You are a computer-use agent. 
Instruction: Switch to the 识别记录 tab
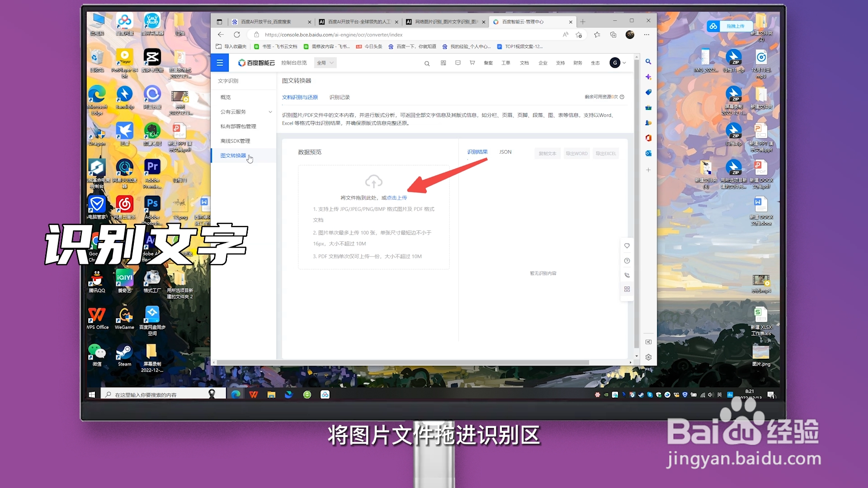(340, 97)
